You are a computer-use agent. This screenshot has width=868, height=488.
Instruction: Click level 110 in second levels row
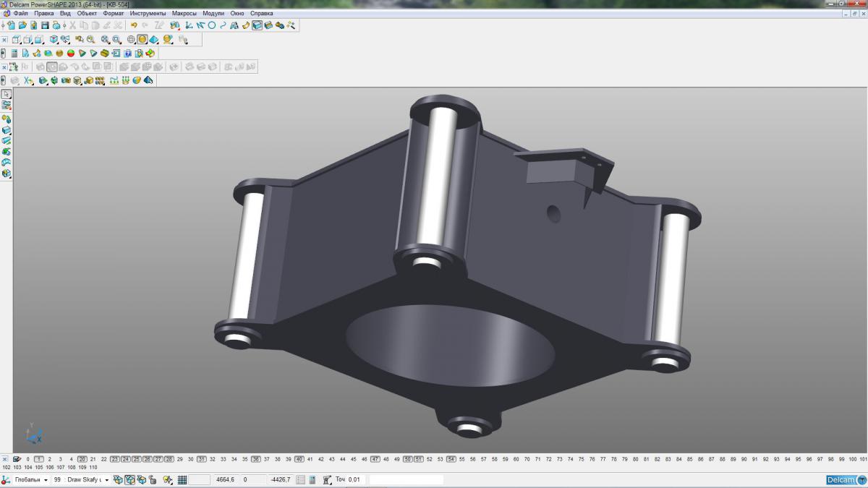pos(93,467)
